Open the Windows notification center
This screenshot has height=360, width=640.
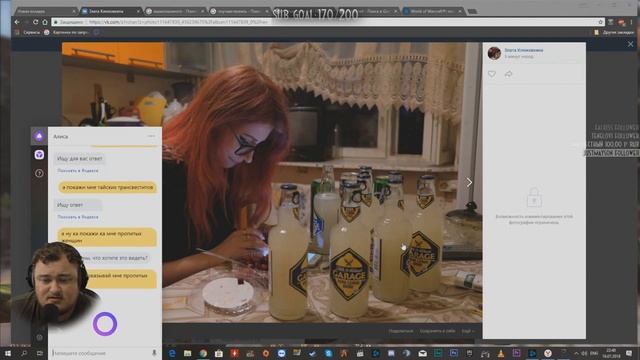point(629,353)
